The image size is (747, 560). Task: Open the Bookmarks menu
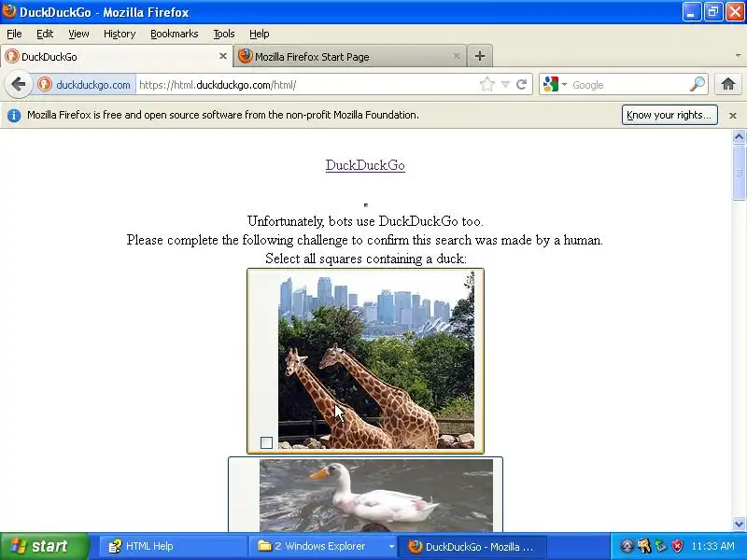pos(175,34)
